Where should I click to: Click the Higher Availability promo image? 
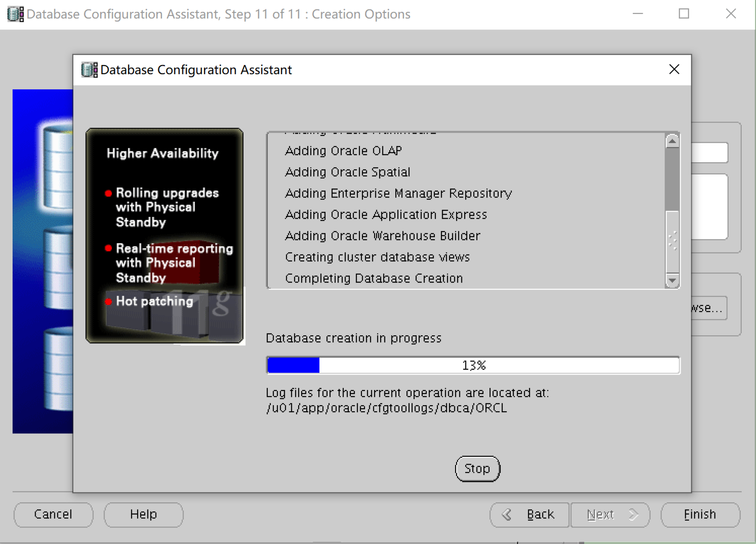(164, 236)
